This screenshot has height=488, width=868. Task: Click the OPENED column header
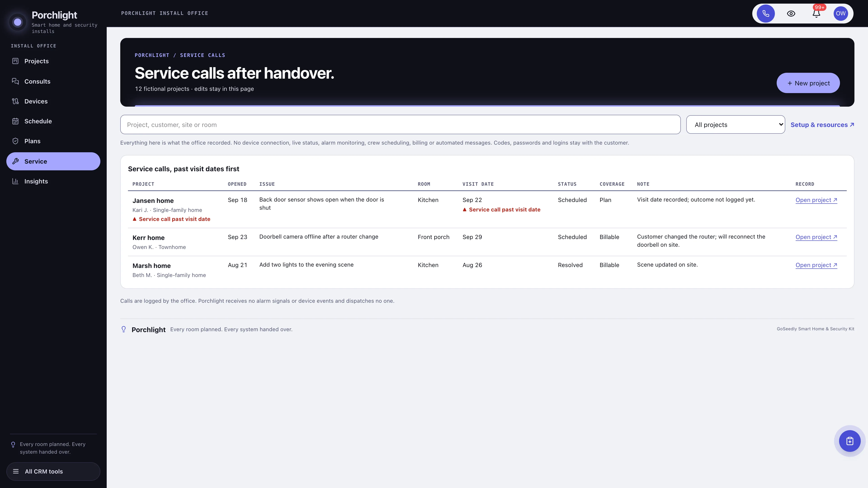point(237,184)
